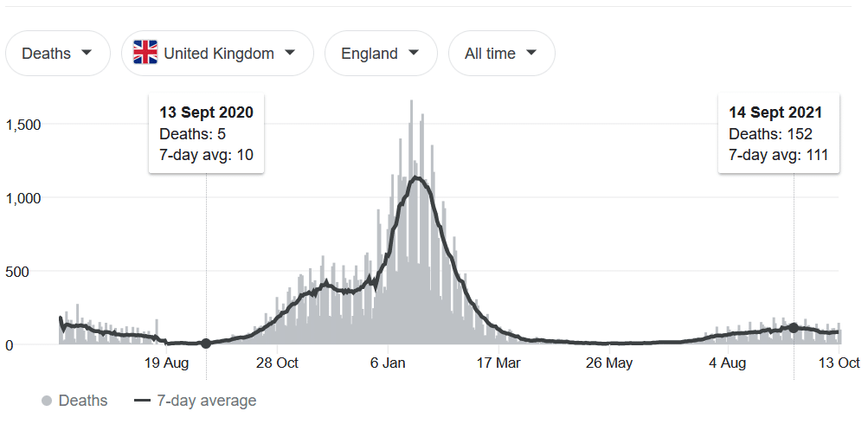Click the data point marker under 13 Sept 2020
The image size is (868, 424).
206,344
